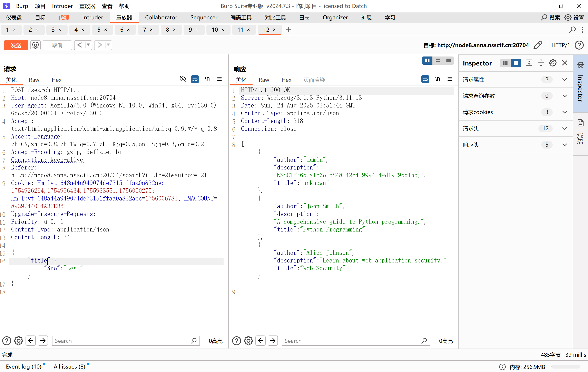
Task: Toggle \n newline display in request
Action: tap(207, 79)
